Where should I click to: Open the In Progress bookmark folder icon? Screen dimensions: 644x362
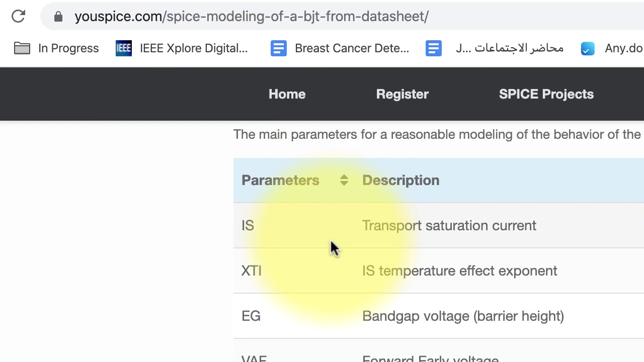22,48
